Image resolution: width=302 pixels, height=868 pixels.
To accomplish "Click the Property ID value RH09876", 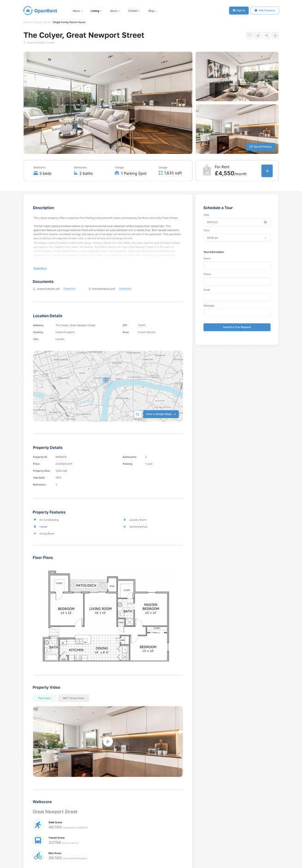I will (61, 457).
